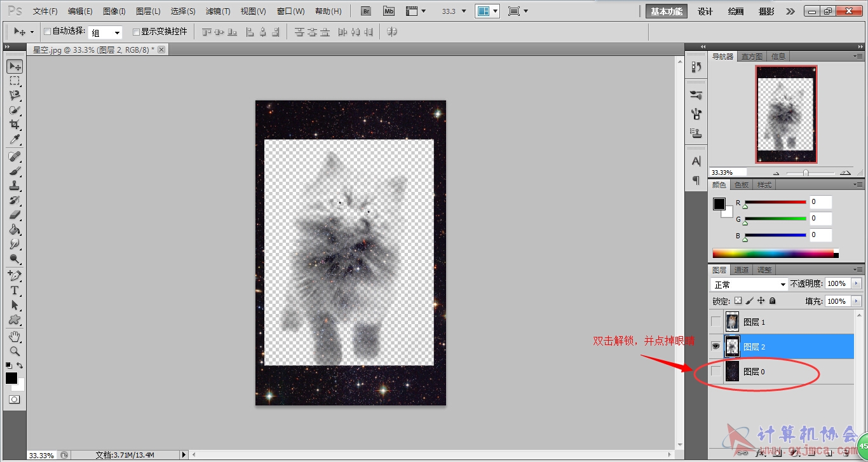Open the Character panel icon in the dock
Viewport: 868px width, 462px height.
pos(696,161)
